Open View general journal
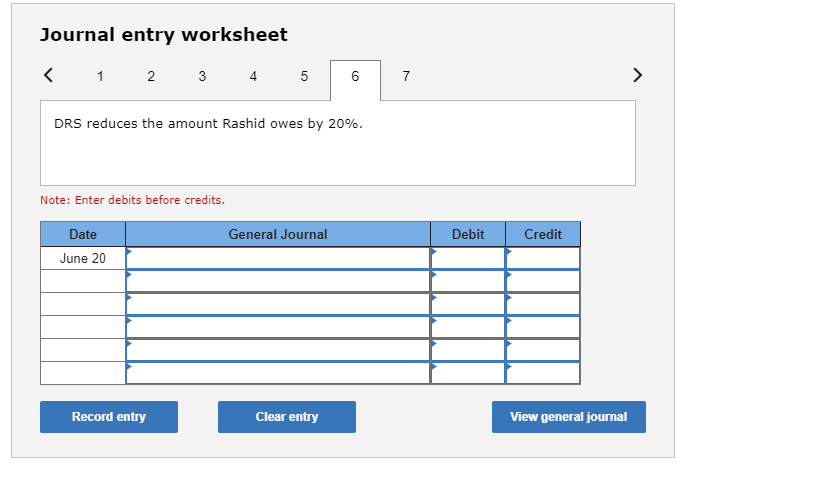This screenshot has height=478, width=816. pos(569,417)
